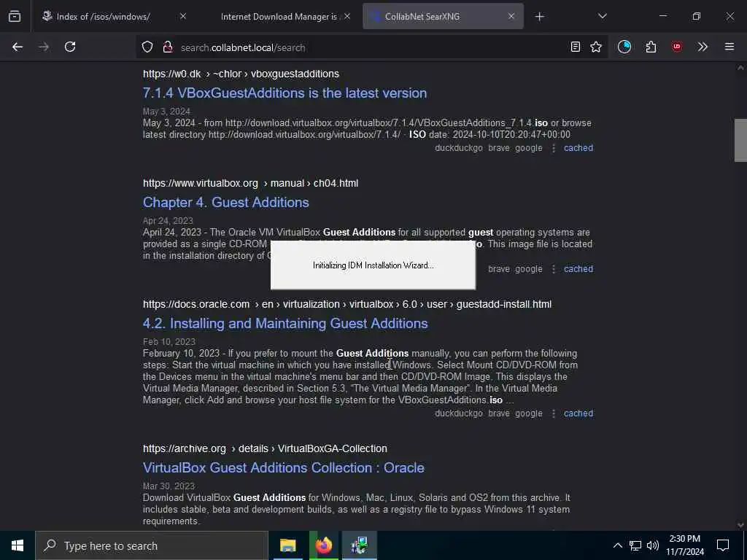Open the notification center icon
747x560 pixels.
tap(723, 545)
